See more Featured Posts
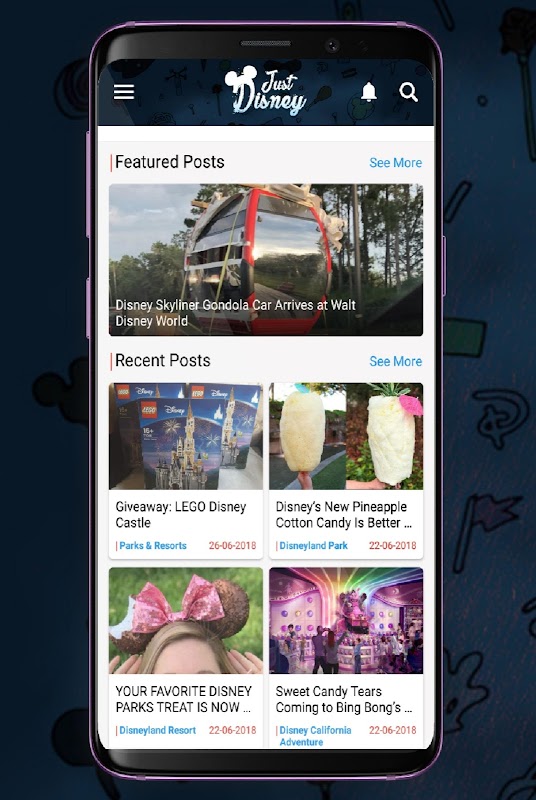The width and height of the screenshot is (536, 800). [396, 163]
